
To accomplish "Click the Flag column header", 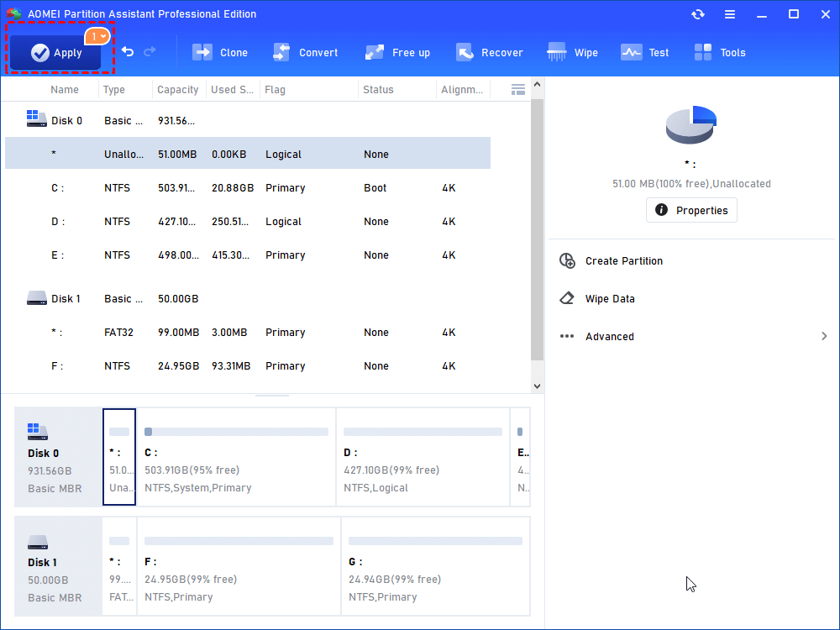I will pos(275,90).
